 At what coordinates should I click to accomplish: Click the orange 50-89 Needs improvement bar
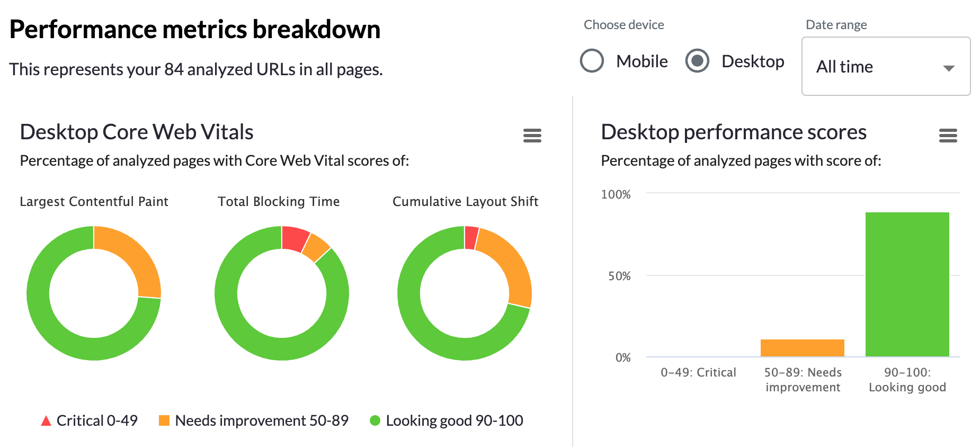(x=803, y=347)
